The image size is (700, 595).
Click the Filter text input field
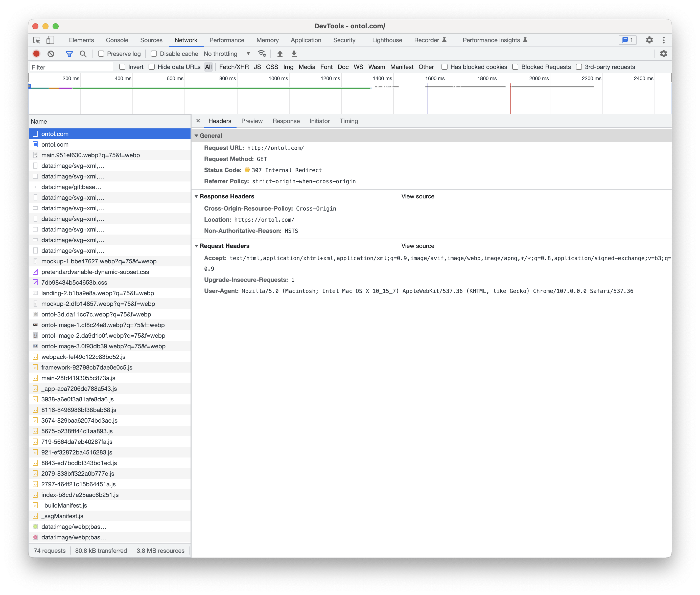72,67
